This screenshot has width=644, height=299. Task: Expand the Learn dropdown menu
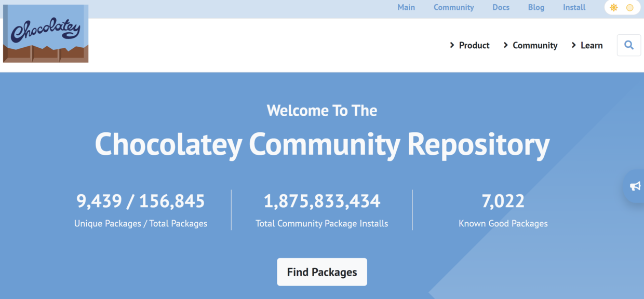click(591, 45)
